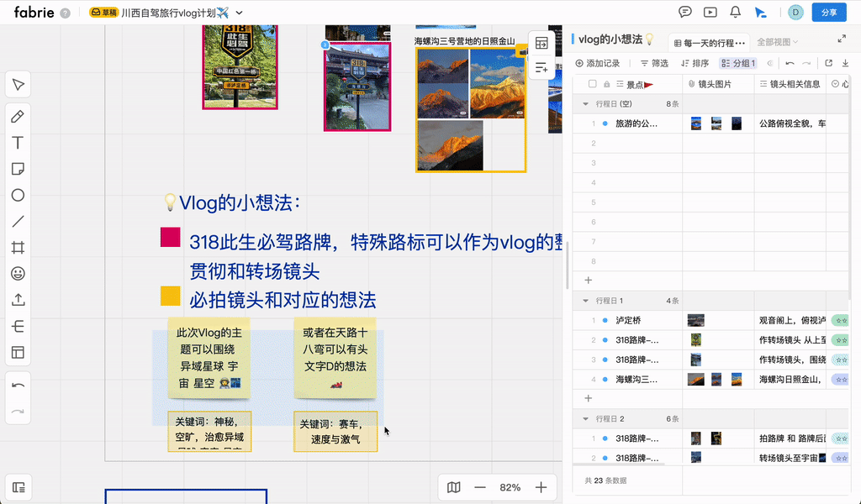Redo using left toolbar arrow
The image size is (861, 504).
tap(18, 412)
